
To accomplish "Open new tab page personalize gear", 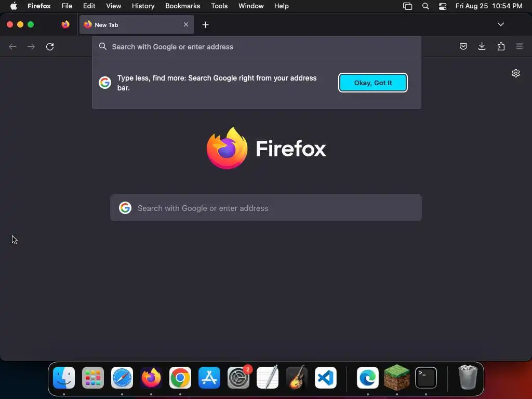I will pyautogui.click(x=516, y=73).
